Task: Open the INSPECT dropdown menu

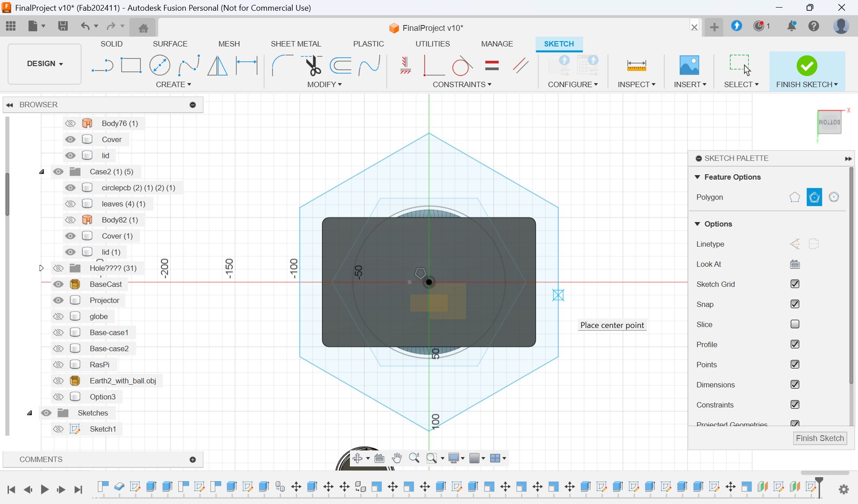Action: pyautogui.click(x=636, y=84)
